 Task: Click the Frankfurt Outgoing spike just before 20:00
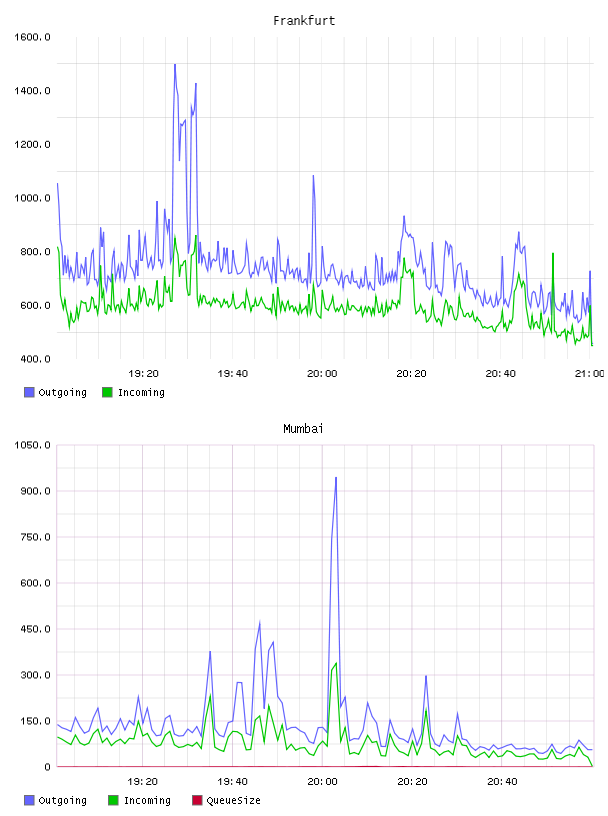click(313, 176)
